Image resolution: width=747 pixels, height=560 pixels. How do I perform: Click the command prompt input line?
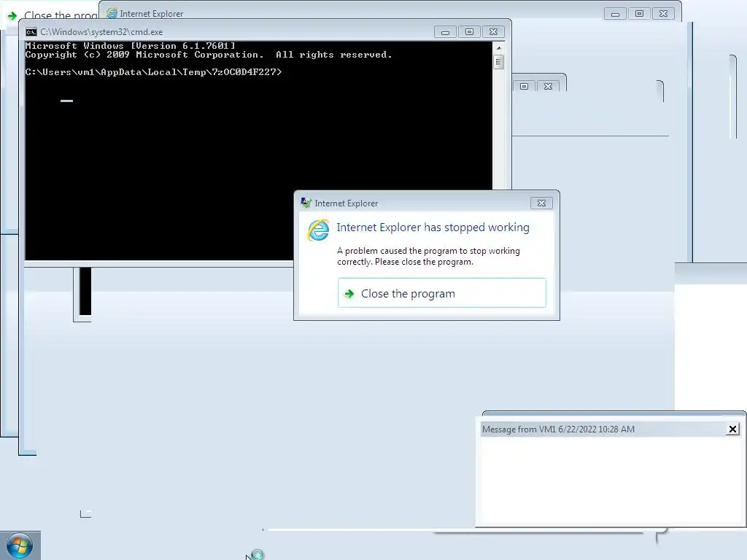pos(153,72)
